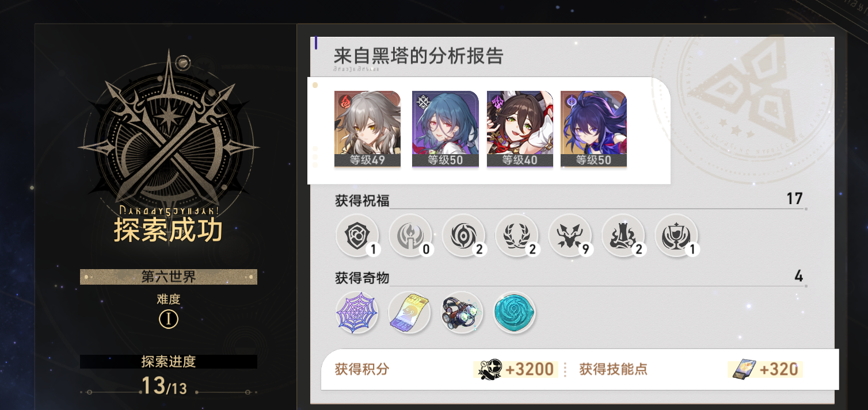The width and height of the screenshot is (868, 410).
Task: Select the golden ticket curio icon
Action: coord(409,313)
